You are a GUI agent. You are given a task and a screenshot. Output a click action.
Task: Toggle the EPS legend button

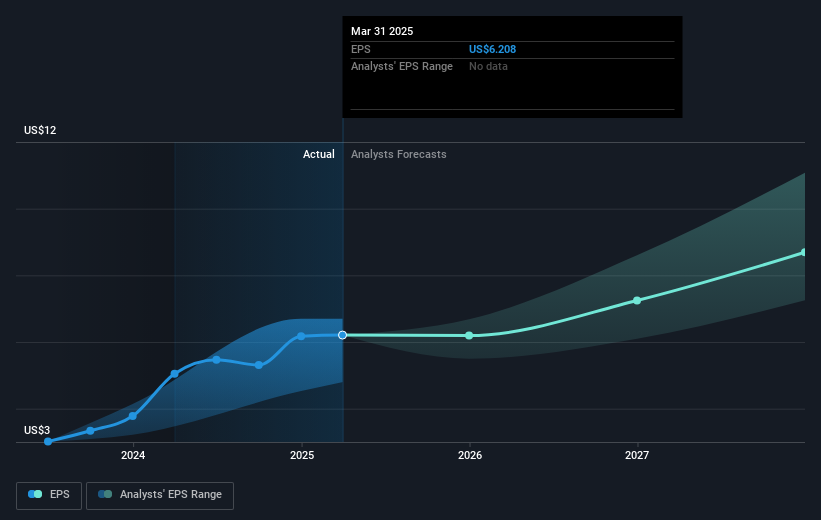tap(49, 495)
